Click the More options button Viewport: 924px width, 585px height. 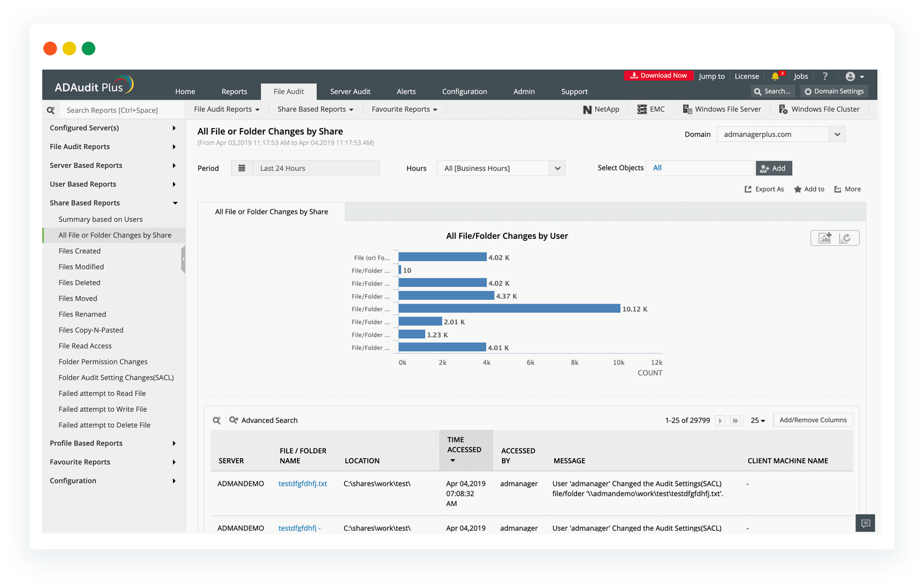pyautogui.click(x=847, y=189)
